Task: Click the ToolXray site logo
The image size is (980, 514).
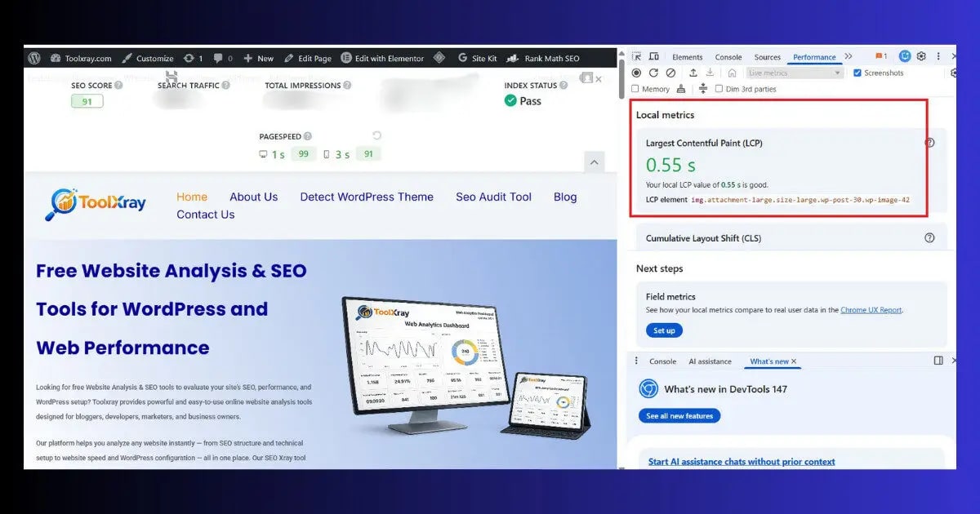Action: pyautogui.click(x=96, y=203)
